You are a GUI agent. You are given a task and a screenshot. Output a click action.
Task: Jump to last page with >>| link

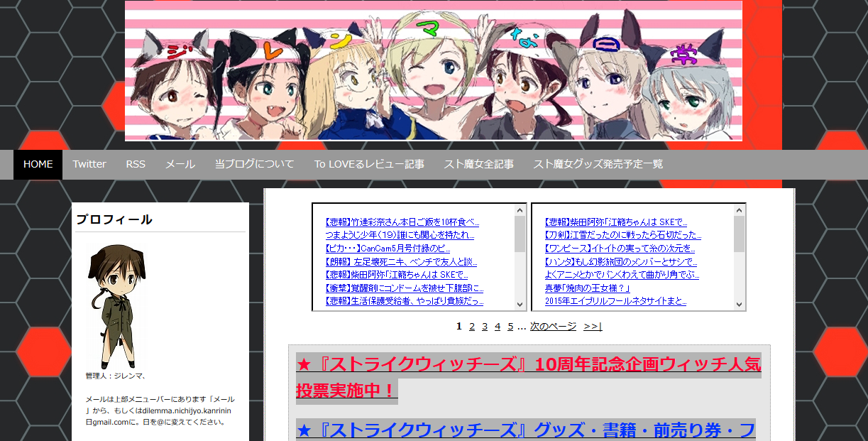(593, 327)
